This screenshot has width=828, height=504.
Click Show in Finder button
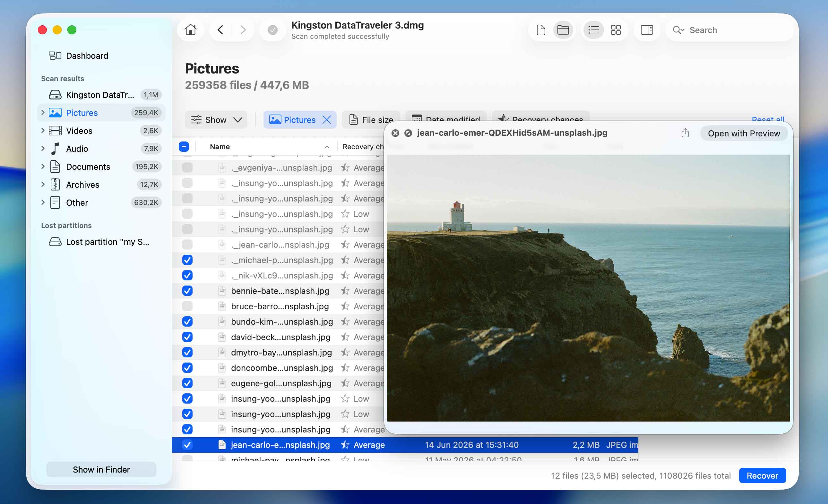coord(101,469)
